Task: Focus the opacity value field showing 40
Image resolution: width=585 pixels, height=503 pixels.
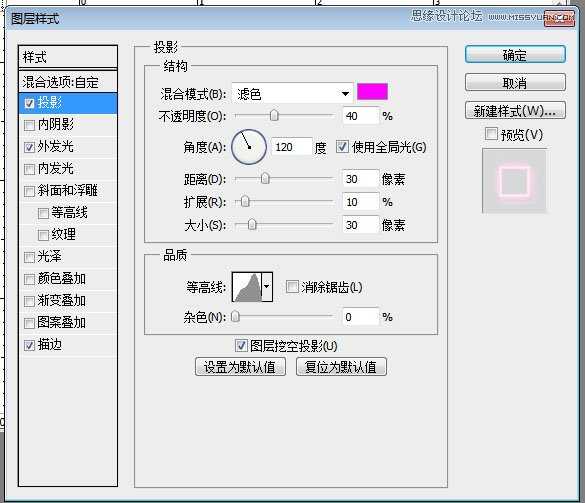Action: (361, 116)
